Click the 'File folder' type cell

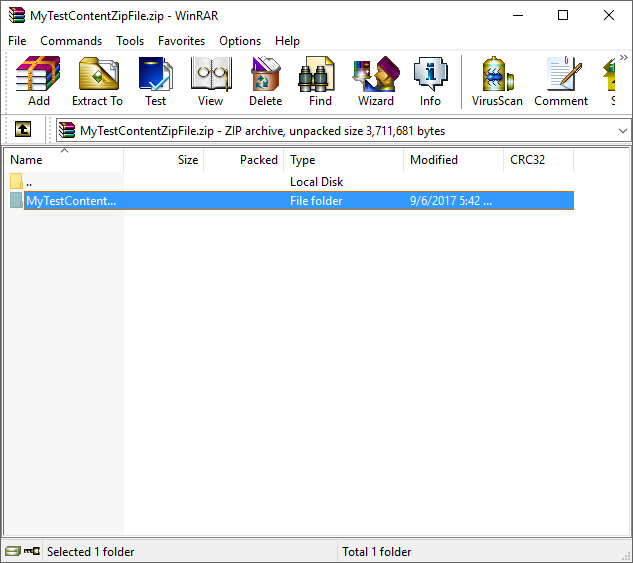click(x=316, y=201)
